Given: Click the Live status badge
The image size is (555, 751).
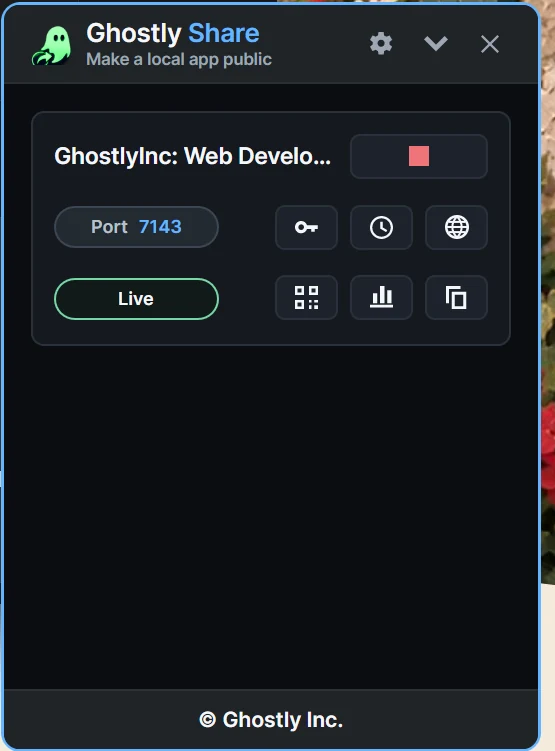Looking at the screenshot, I should [136, 299].
